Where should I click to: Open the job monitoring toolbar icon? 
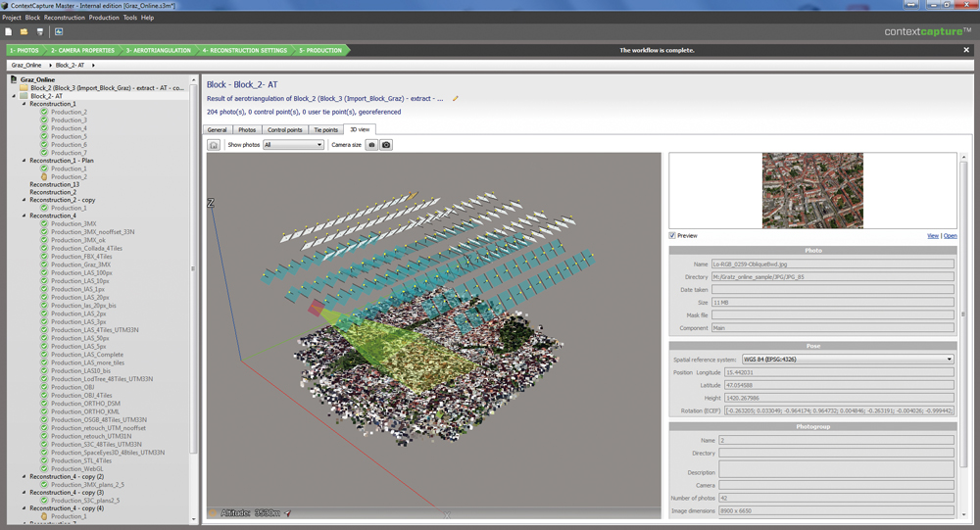[x=59, y=31]
